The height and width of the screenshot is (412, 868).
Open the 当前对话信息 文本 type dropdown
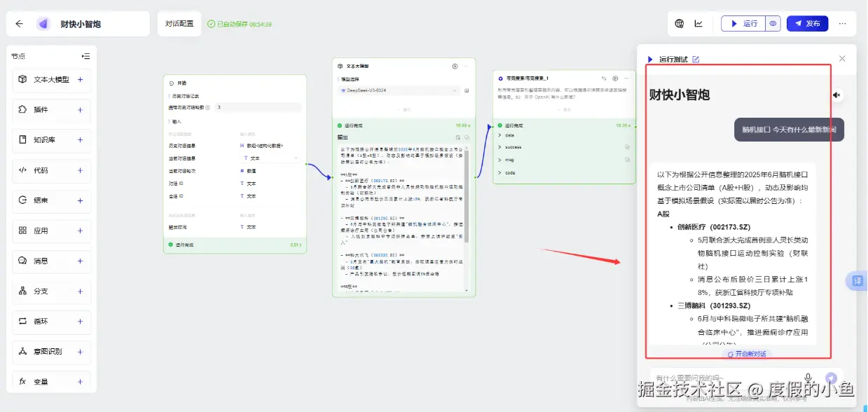point(269,158)
